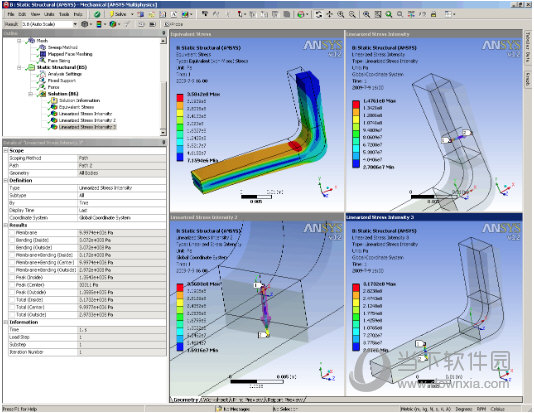
Task: Click the pin icon on Outline panel
Action: pos(164,33)
